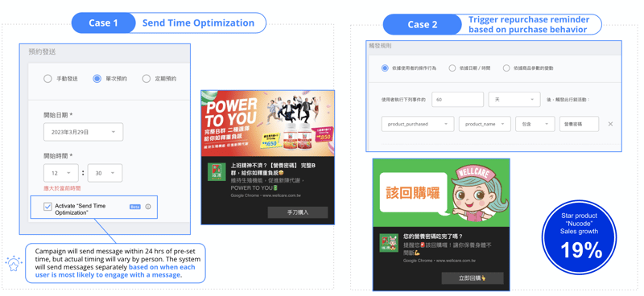Click the star lightbulb icon beside the callout
The image size is (644, 296).
(14, 264)
